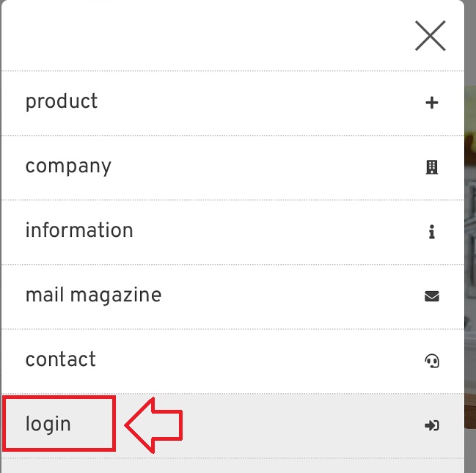The height and width of the screenshot is (473, 476).
Task: Click the info icon beside information
Action: (x=432, y=232)
